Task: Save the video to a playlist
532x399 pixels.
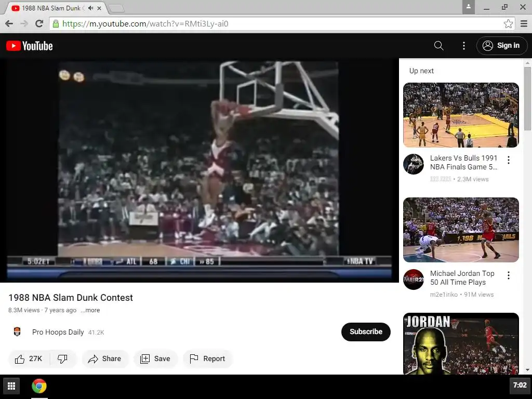Action: (155, 358)
